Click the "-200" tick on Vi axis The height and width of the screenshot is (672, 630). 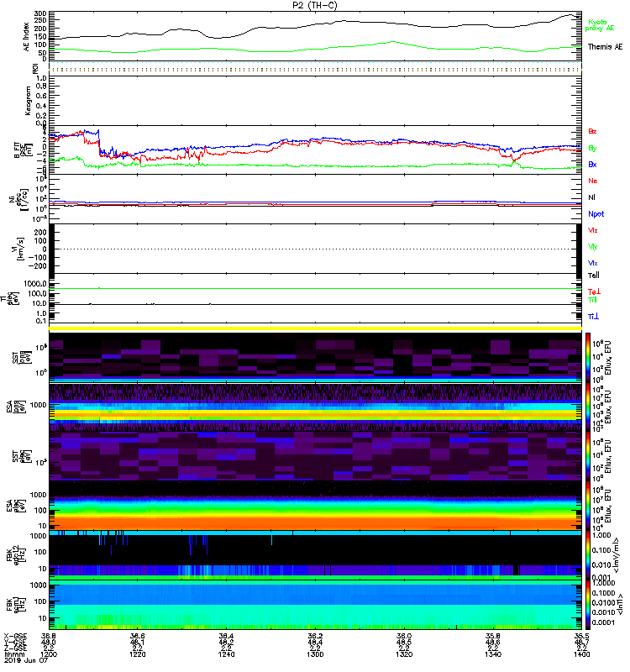coord(38,265)
